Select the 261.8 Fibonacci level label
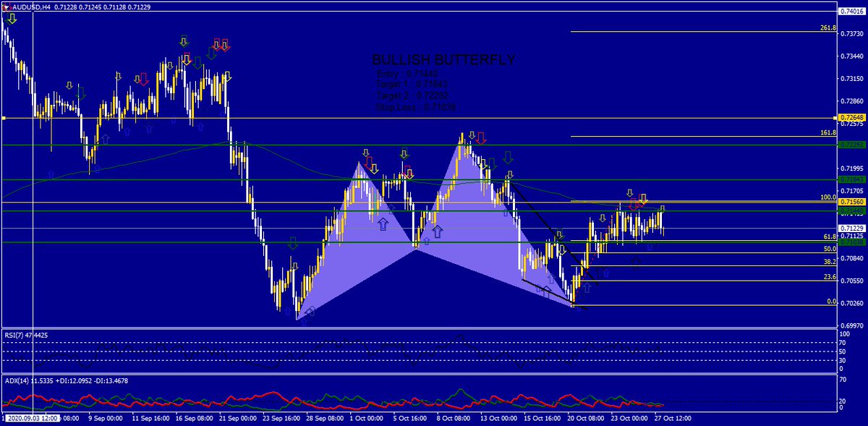Image resolution: width=868 pixels, height=426 pixels. click(x=828, y=28)
